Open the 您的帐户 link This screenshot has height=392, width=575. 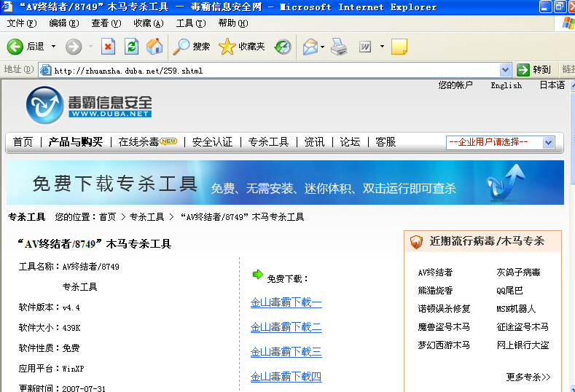tap(455, 85)
